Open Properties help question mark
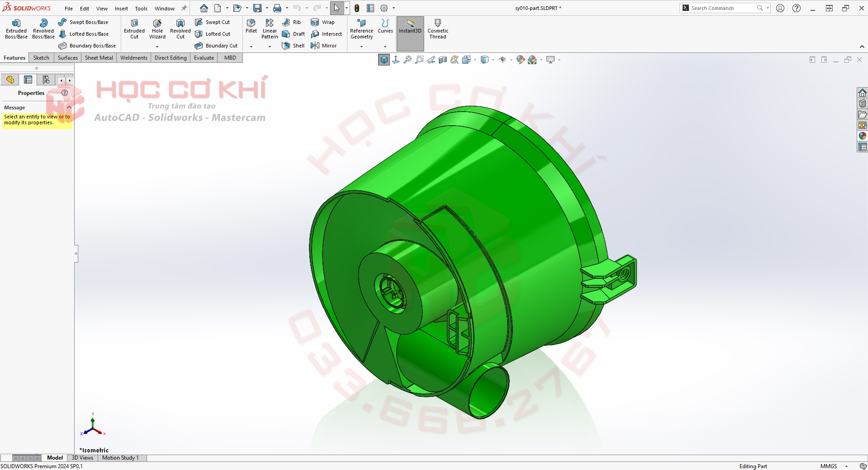The height and width of the screenshot is (470, 868). point(65,93)
